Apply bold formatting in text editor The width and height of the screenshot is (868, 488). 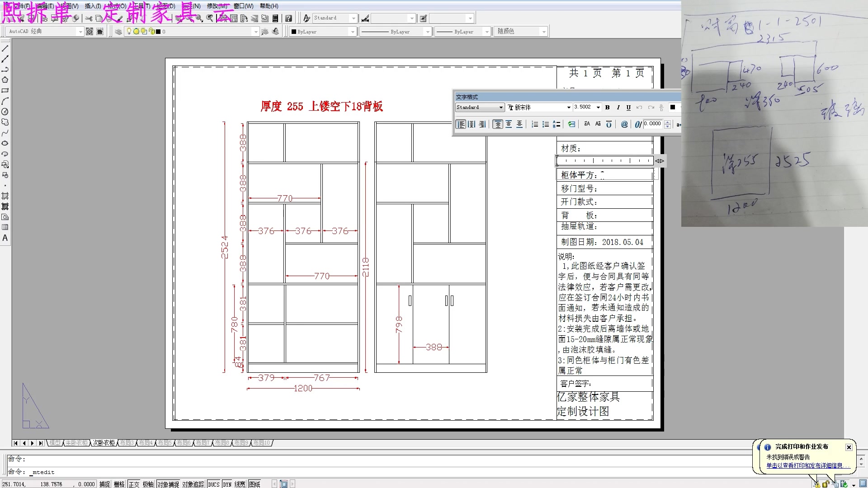(608, 107)
